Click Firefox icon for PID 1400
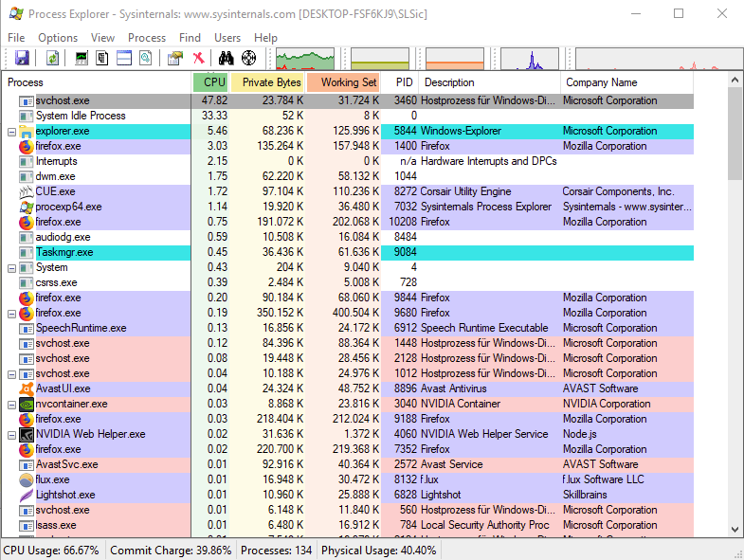 click(27, 146)
